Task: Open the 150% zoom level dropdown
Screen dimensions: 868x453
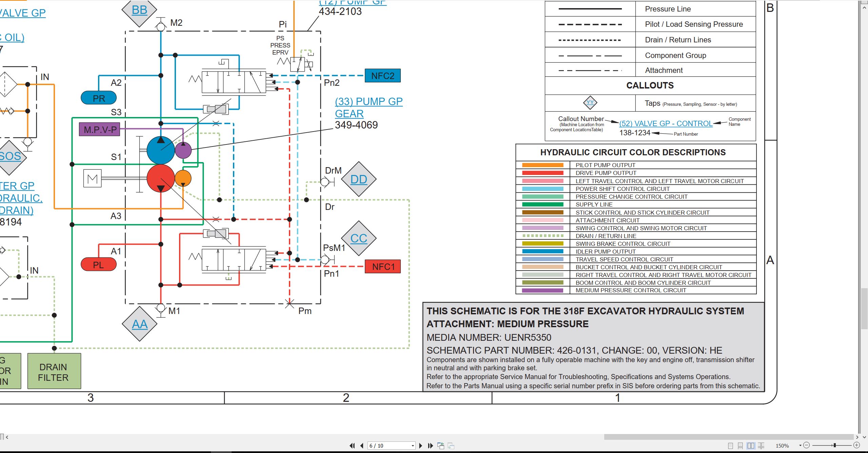Action: [x=800, y=446]
